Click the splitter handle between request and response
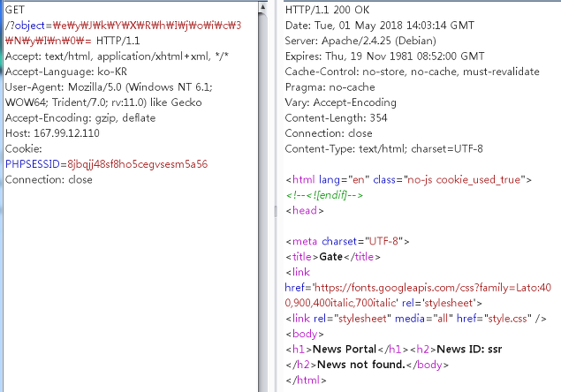Viewport: 561px width, 392px height. coord(275,211)
